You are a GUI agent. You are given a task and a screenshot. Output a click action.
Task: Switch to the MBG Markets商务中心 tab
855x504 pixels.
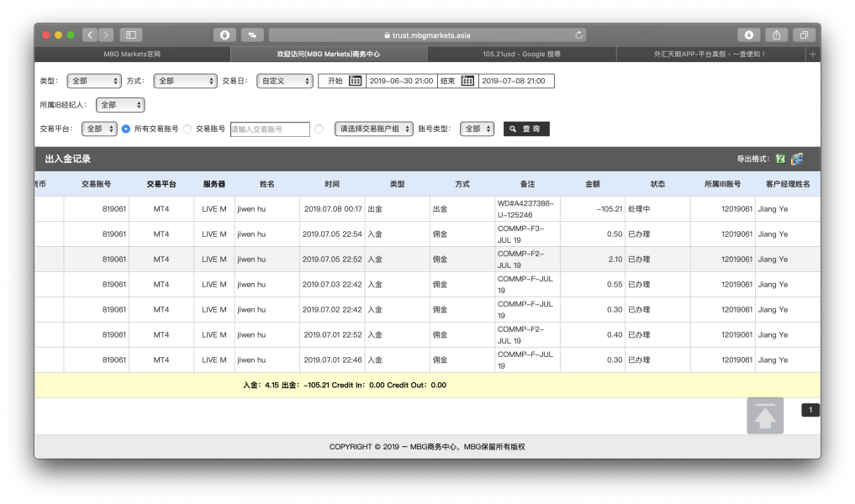328,54
